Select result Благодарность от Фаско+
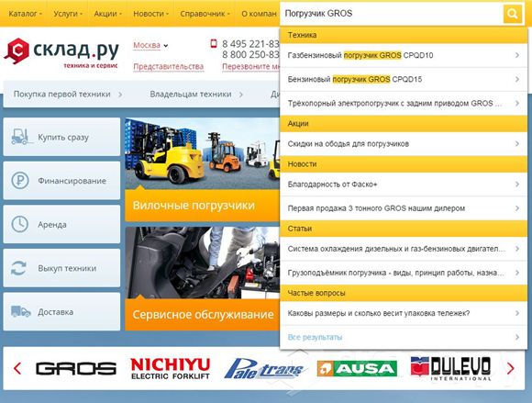The height and width of the screenshot is (403, 532). 404,185
